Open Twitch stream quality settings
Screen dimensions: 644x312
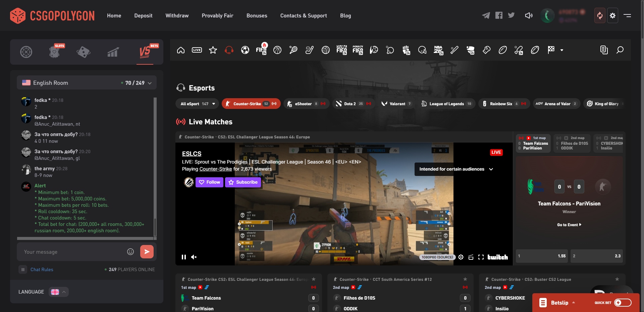click(461, 257)
